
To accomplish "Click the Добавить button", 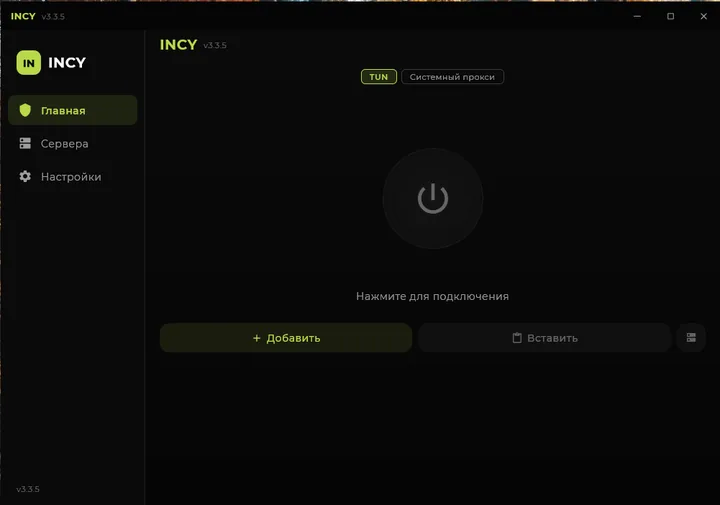I will (286, 338).
